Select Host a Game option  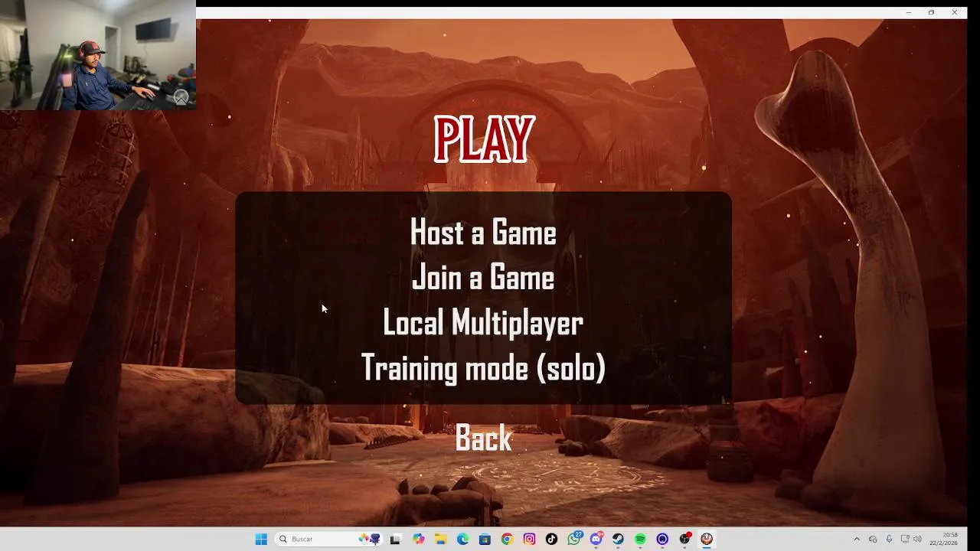483,233
